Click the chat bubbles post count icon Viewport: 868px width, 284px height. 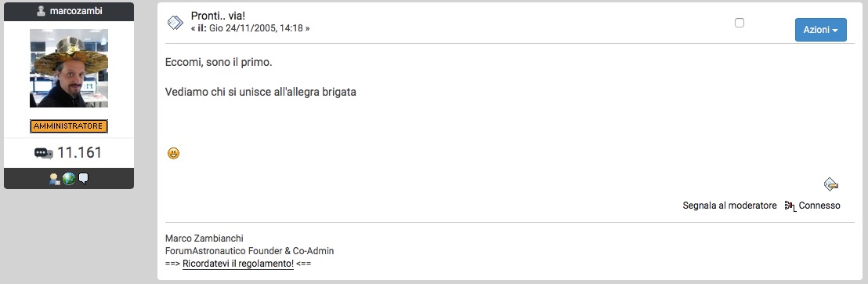(44, 153)
